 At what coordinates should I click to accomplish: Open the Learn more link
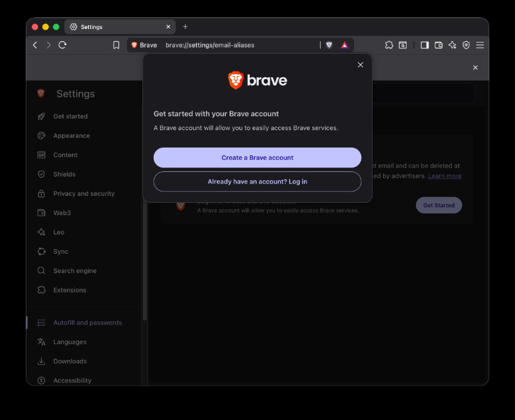(444, 176)
